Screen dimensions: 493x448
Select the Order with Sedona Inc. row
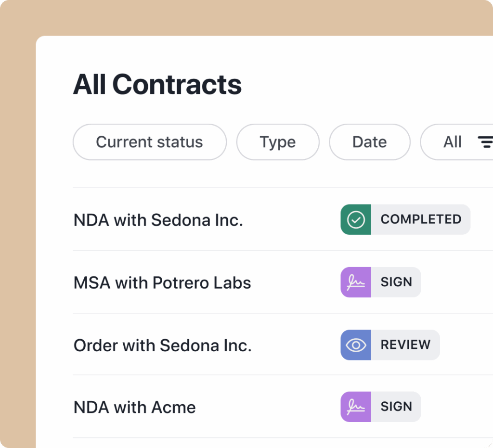162,345
